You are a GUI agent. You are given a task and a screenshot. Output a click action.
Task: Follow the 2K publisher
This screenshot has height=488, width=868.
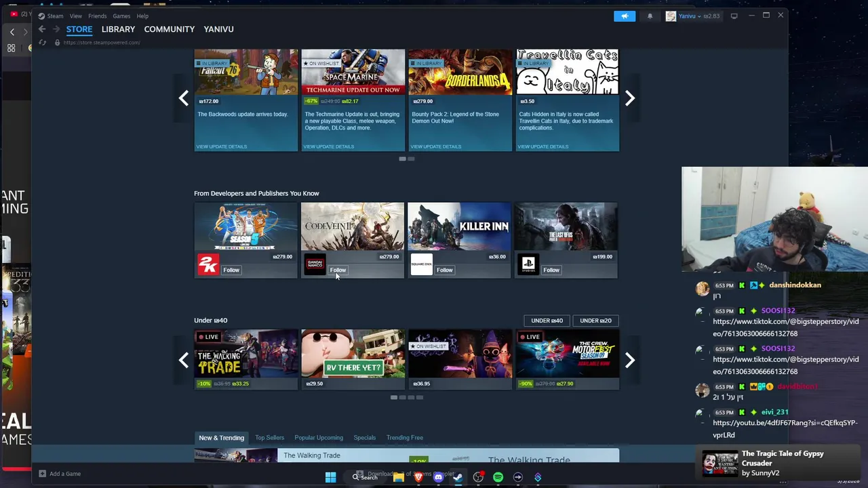pos(231,270)
